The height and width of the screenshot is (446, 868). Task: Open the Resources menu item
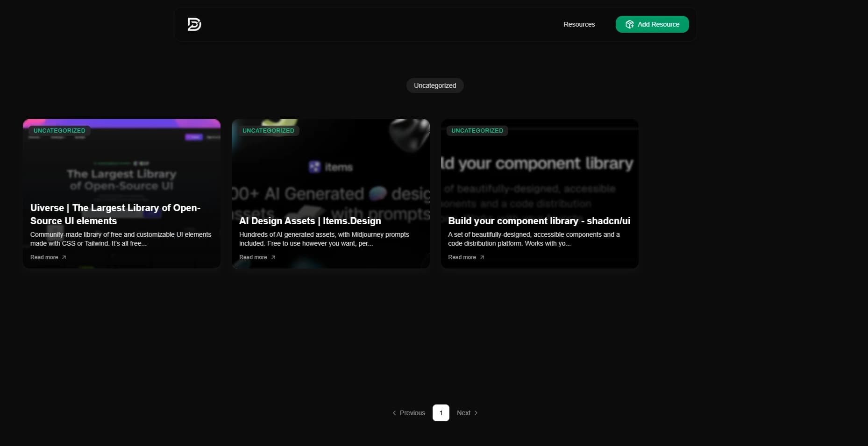[x=579, y=24]
